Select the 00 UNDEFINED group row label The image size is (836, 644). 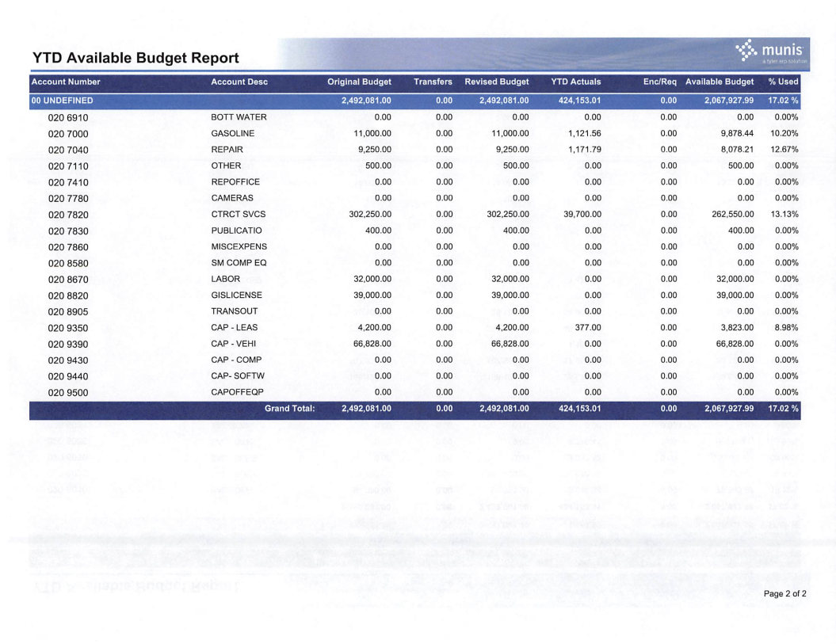pos(63,101)
